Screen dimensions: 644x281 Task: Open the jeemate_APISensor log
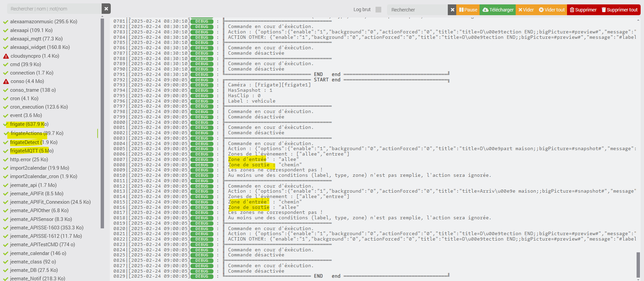[x=41, y=219]
